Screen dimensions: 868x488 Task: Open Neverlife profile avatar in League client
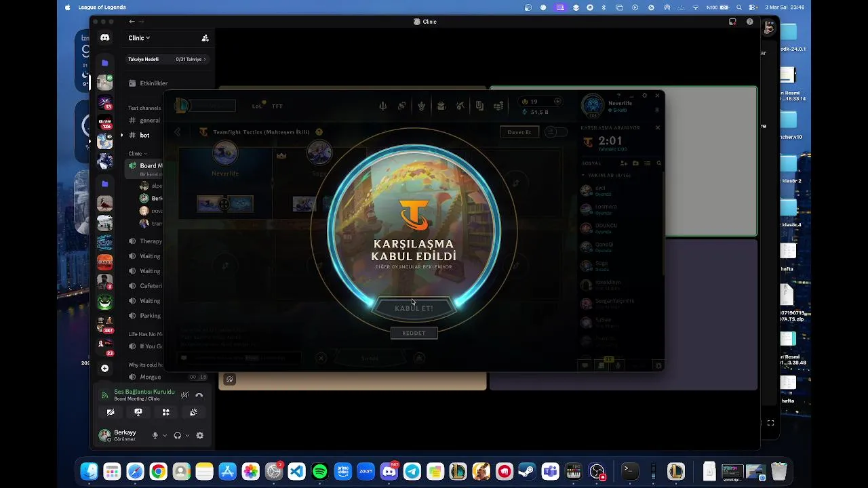pyautogui.click(x=593, y=106)
